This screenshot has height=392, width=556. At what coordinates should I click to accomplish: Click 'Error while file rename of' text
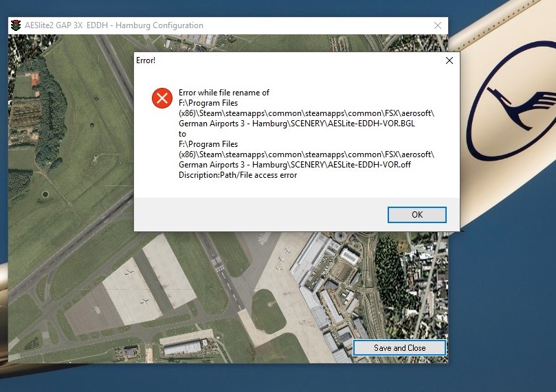224,93
